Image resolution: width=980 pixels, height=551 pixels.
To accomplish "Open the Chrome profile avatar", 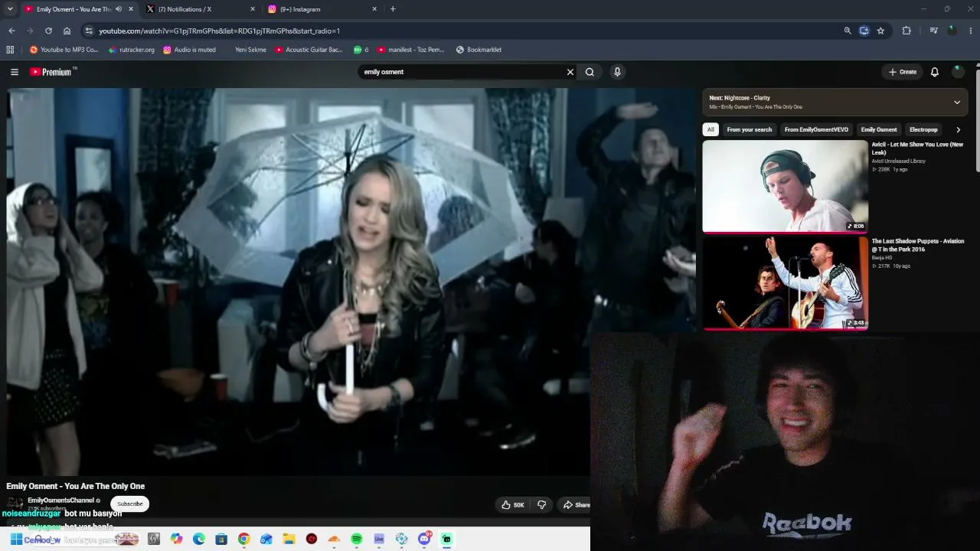I will coord(952,31).
